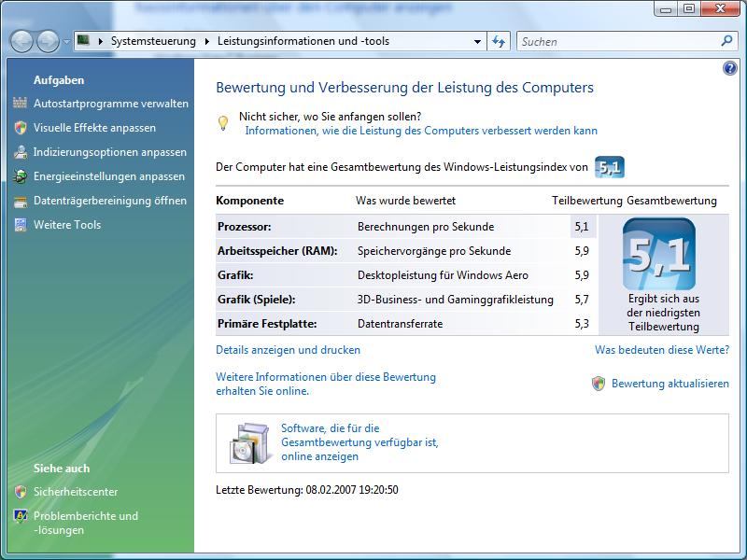Open Energieeinstellungen anpassen
Viewport: 747px width, 560px height.
point(109,176)
